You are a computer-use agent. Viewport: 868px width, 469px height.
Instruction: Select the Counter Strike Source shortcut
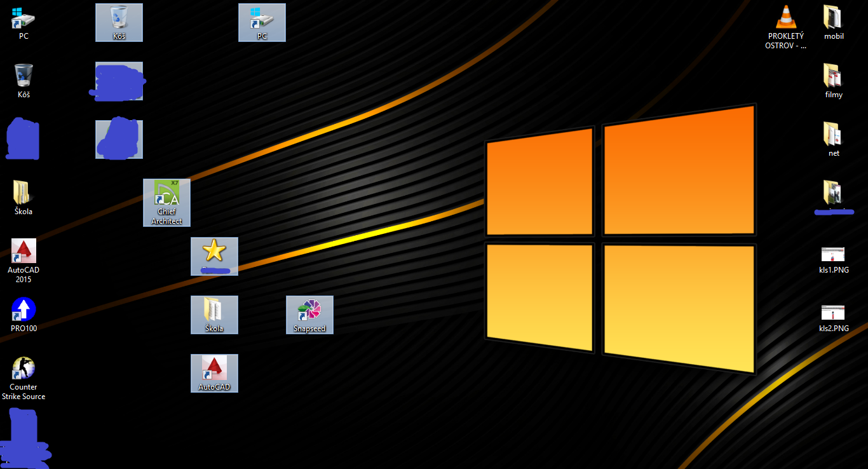[24, 378]
